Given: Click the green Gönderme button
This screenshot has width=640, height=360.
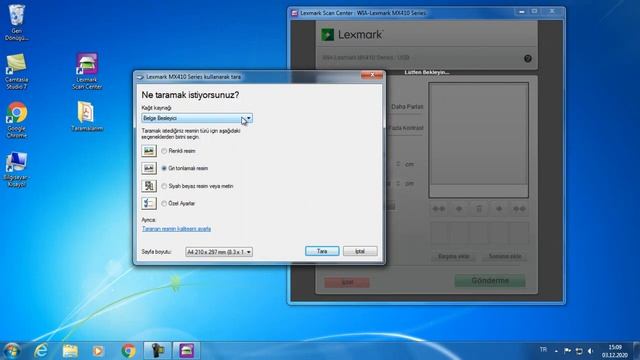Looking at the screenshot, I should tap(490, 281).
